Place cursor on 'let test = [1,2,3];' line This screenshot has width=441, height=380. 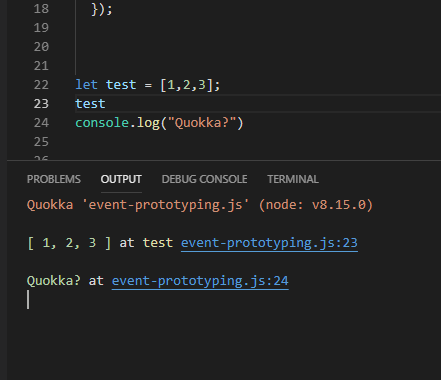coord(148,85)
